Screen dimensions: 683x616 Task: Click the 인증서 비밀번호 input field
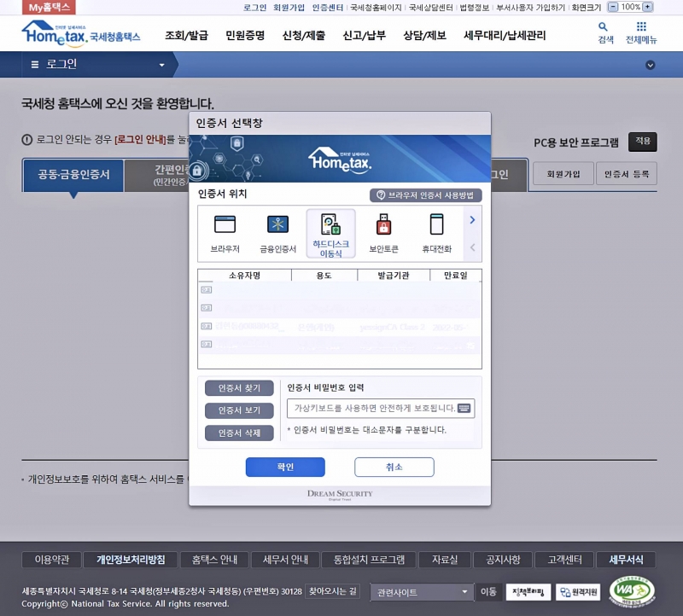(371, 409)
